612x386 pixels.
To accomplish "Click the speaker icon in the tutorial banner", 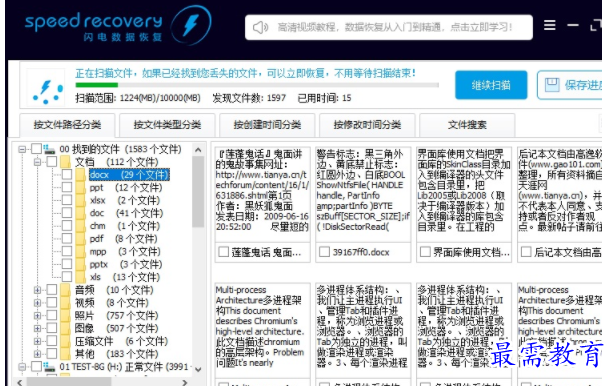I will [x=260, y=27].
